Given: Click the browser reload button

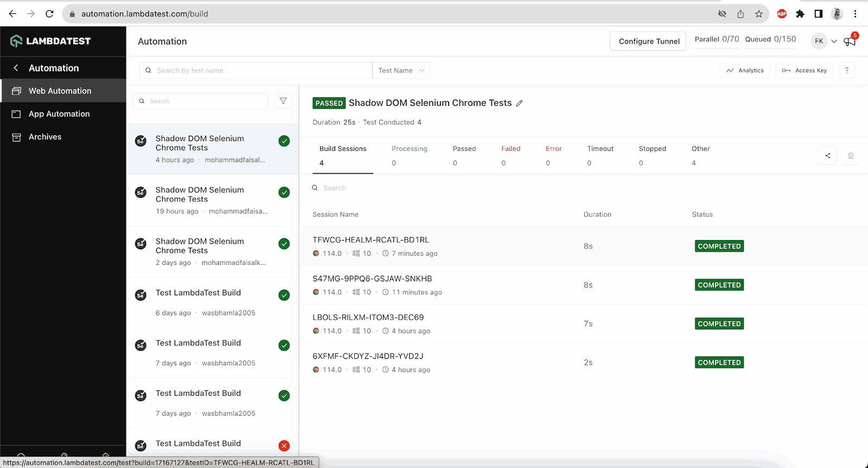Looking at the screenshot, I should pos(49,14).
